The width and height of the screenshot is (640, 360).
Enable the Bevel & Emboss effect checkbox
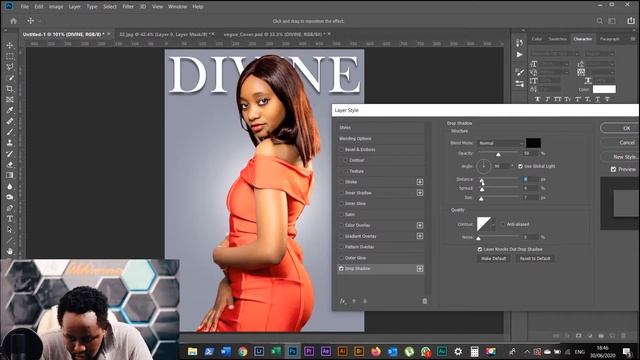341,150
